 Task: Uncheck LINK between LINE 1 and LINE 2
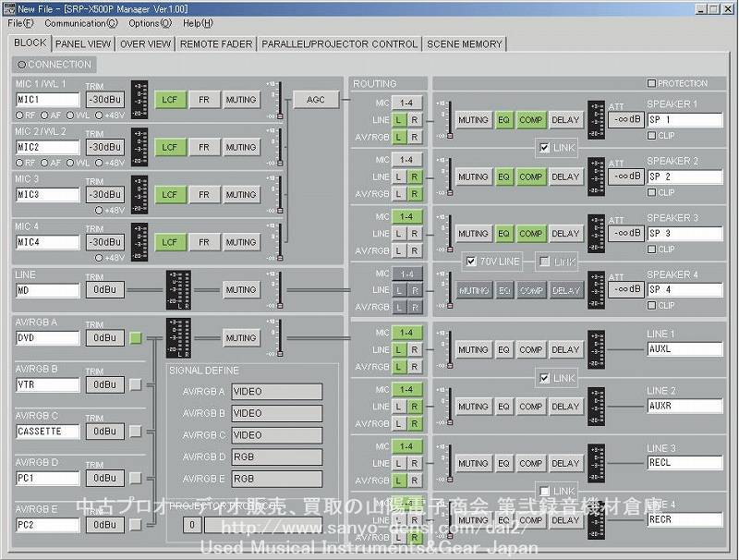[545, 378]
